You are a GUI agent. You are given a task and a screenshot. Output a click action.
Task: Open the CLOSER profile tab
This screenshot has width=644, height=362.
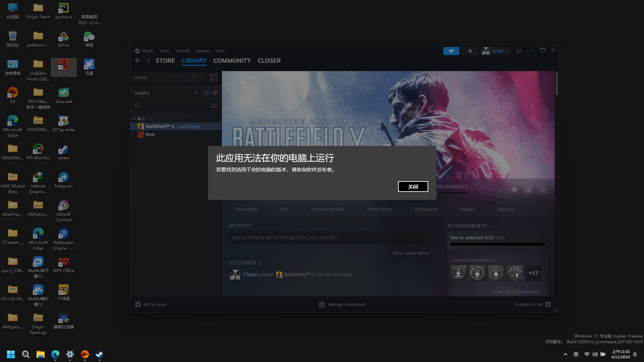[x=269, y=61]
